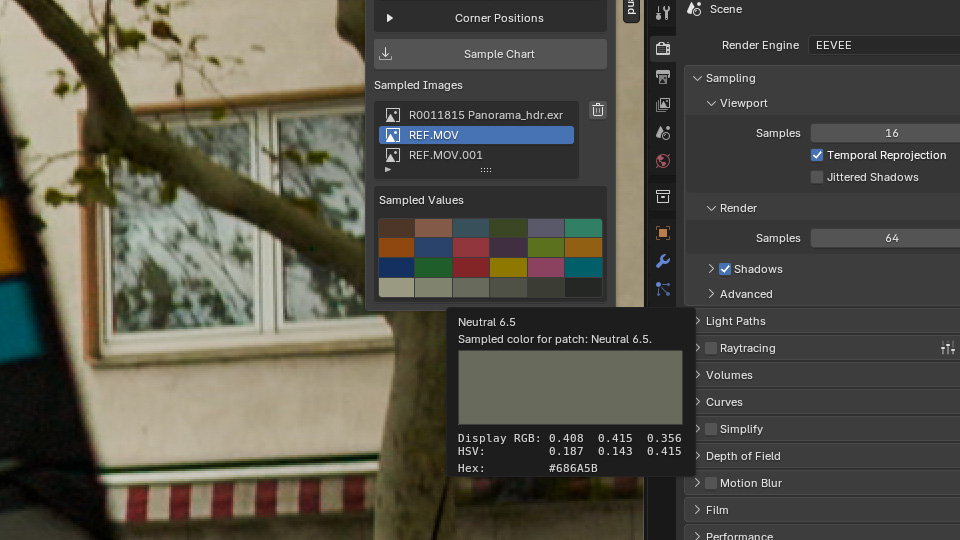
Task: Open the Scene properties tab icon
Action: (x=662, y=133)
